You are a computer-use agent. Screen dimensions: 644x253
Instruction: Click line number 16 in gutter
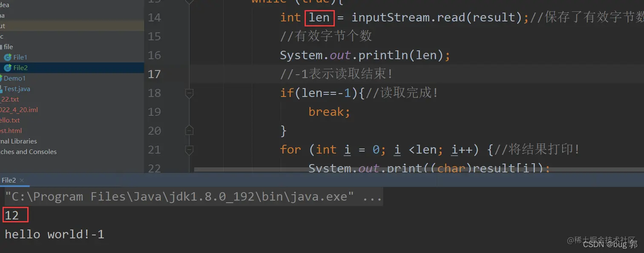[x=154, y=55]
